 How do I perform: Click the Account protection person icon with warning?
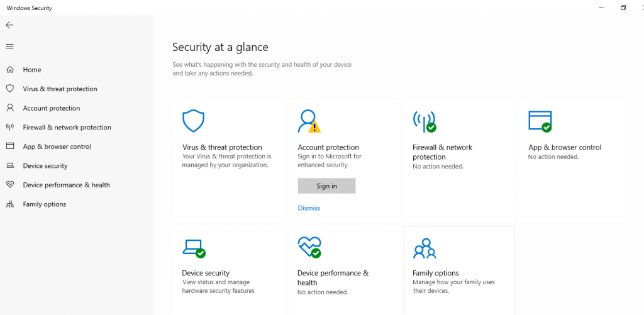click(309, 121)
